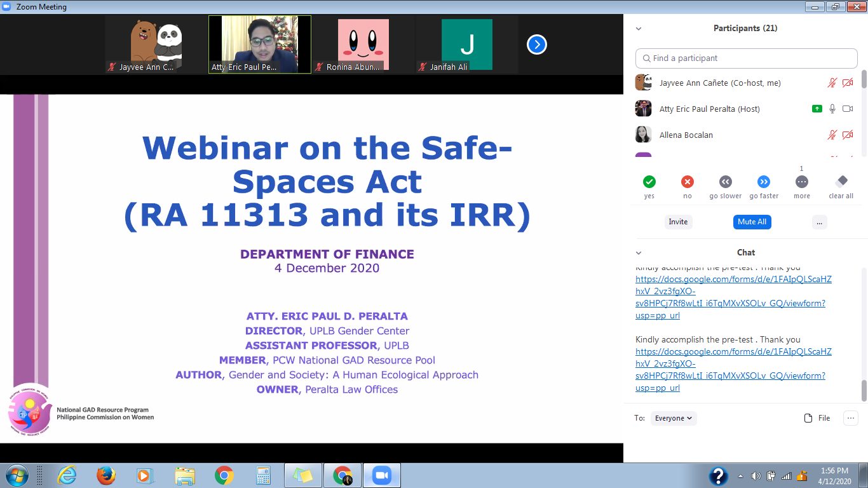The width and height of the screenshot is (868, 488).
Task: Click Jayvee Ann Cañete's bear avatar in list
Action: pyautogui.click(x=643, y=83)
